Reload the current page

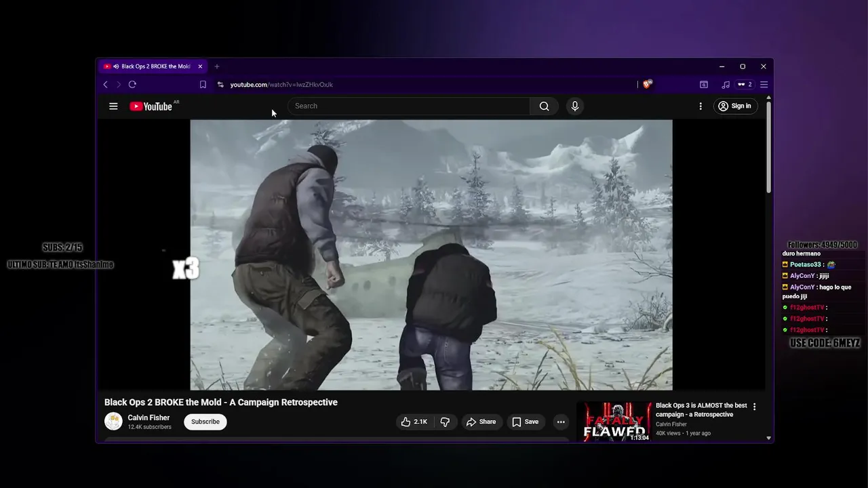(x=132, y=85)
